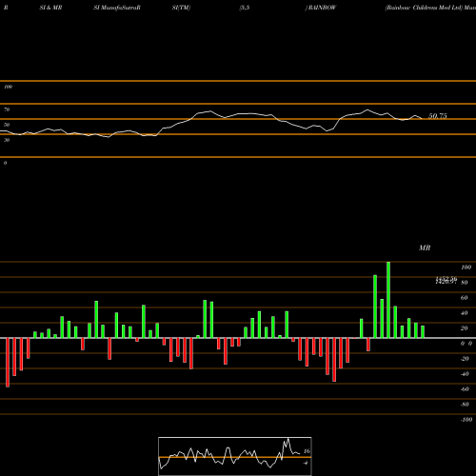Select the RAINBOW ticker text in header
This screenshot has width=476, height=476.
(x=322, y=8)
